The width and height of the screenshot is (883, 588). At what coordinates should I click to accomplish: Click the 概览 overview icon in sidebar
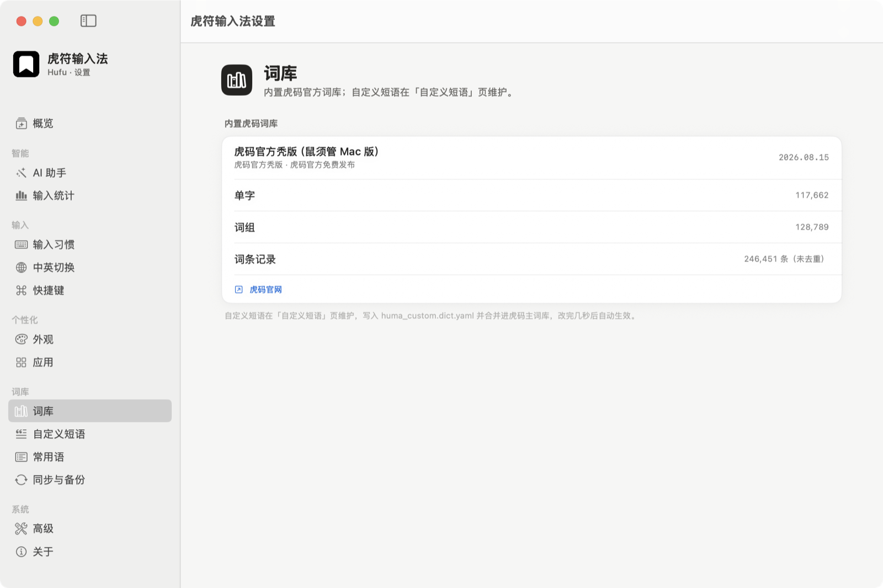point(21,124)
